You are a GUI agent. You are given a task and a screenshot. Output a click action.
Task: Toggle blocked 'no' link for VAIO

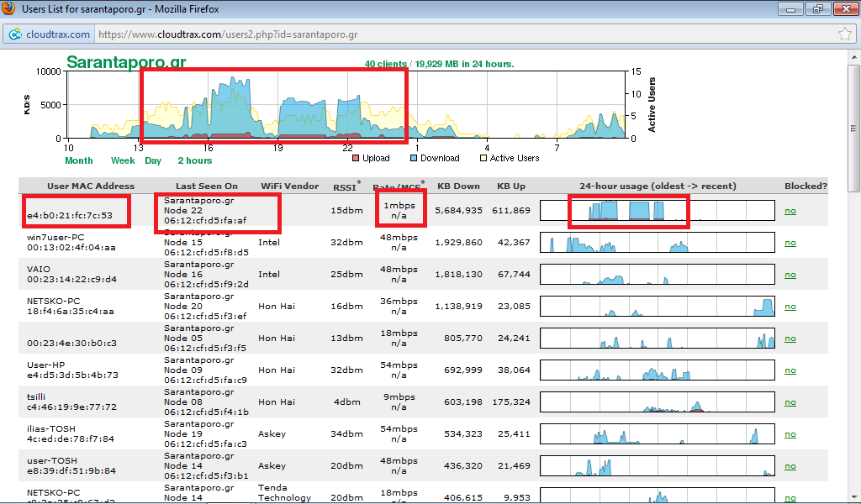pos(790,274)
